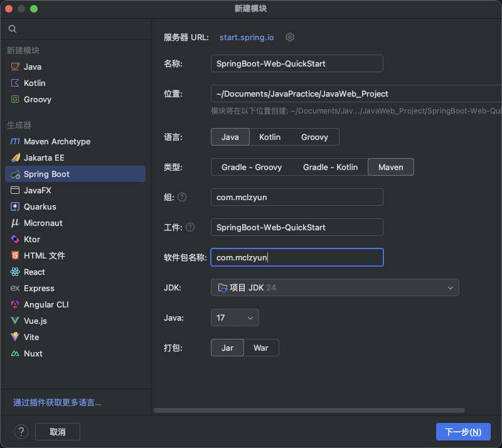Choose the Micronaut generator in sidebar

click(x=43, y=223)
